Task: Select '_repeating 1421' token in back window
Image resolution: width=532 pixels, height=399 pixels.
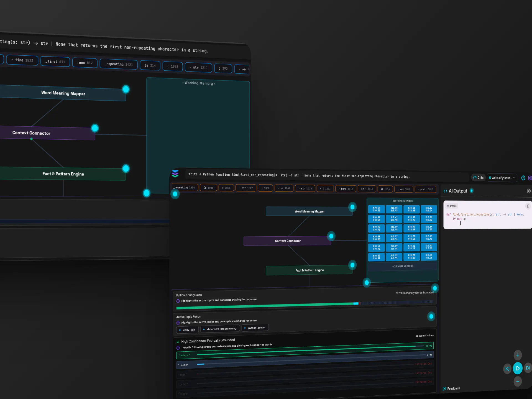Action: (x=119, y=64)
